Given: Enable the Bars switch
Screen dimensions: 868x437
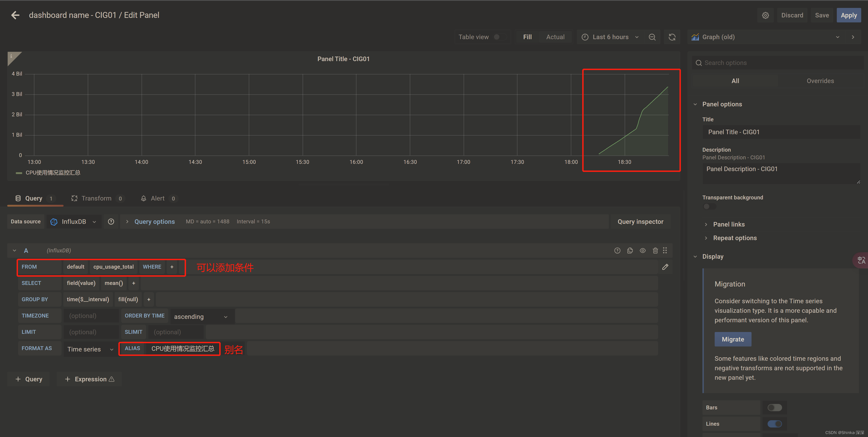Looking at the screenshot, I should coord(774,408).
